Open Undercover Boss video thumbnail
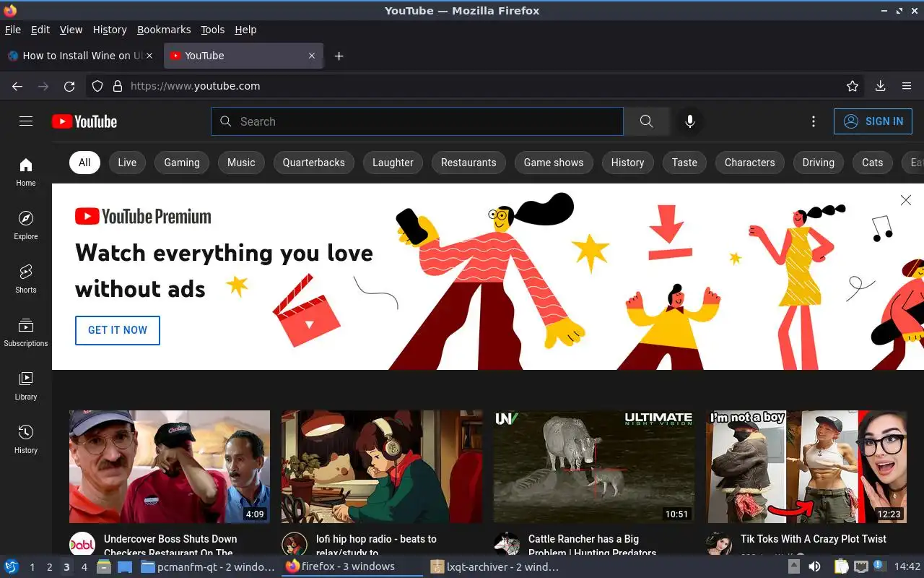 pyautogui.click(x=170, y=467)
